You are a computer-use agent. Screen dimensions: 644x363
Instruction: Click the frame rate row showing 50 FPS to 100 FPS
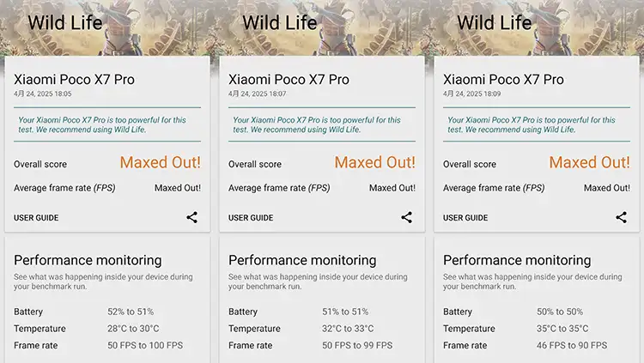pyautogui.click(x=98, y=346)
